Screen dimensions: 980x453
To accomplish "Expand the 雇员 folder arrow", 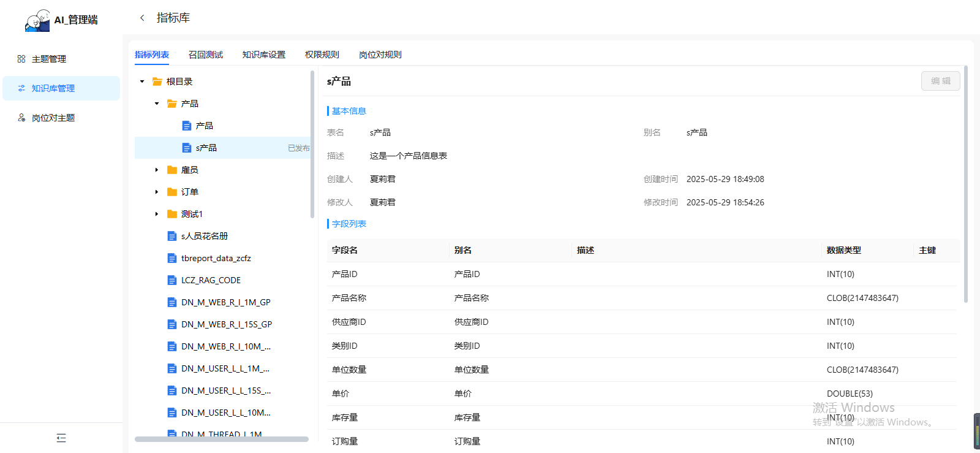I will [157, 170].
